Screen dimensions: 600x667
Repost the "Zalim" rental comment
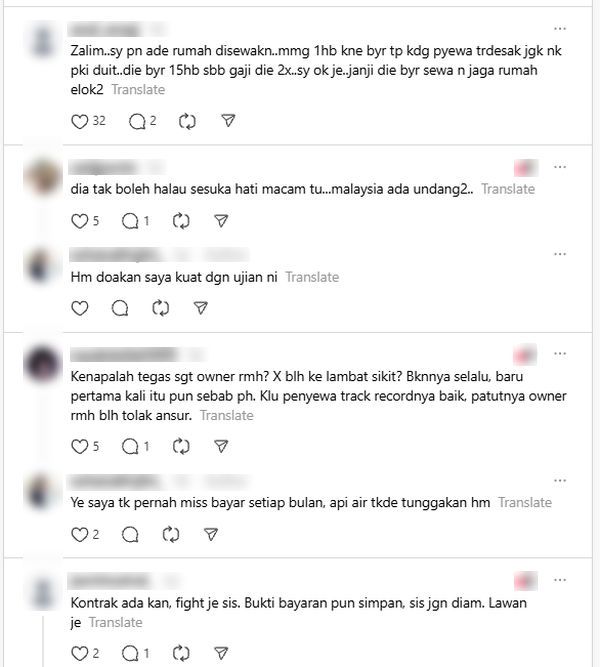coord(187,122)
